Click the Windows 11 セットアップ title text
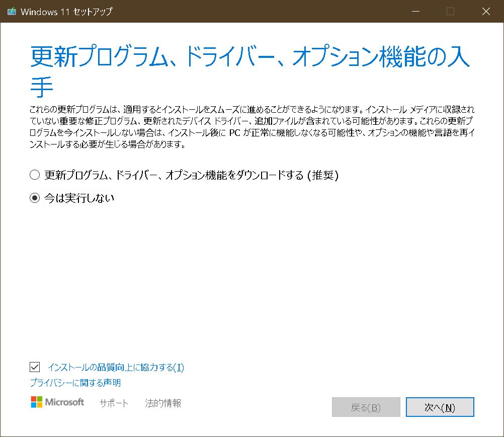Screen dimensions: 504x437 coord(66,12)
